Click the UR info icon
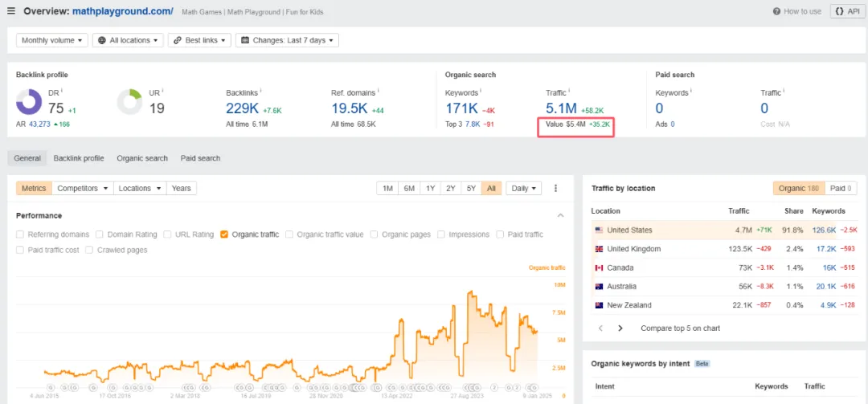The image size is (868, 404). tap(162, 92)
